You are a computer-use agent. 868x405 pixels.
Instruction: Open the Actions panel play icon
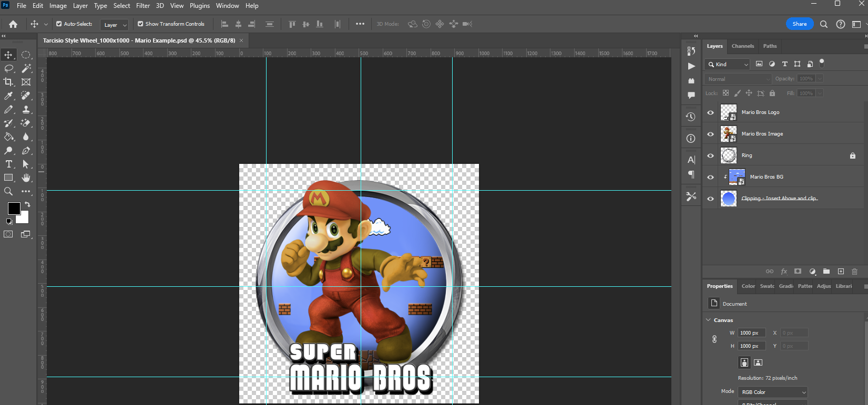pos(691,66)
